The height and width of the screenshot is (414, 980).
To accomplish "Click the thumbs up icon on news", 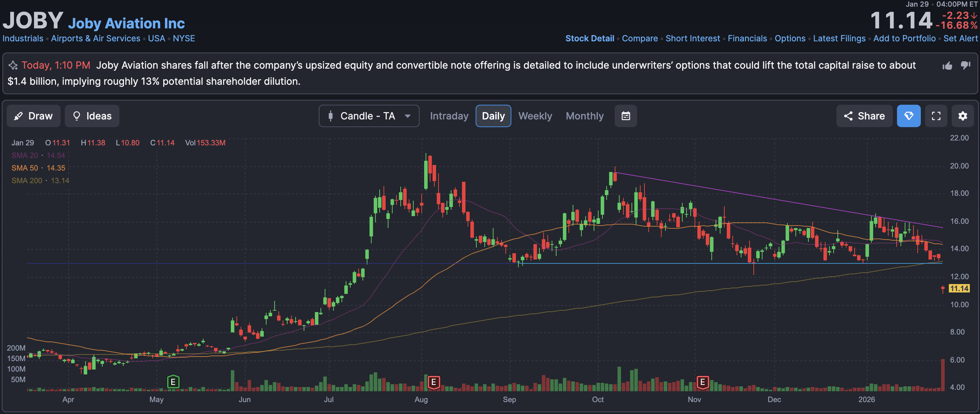I will coord(947,66).
